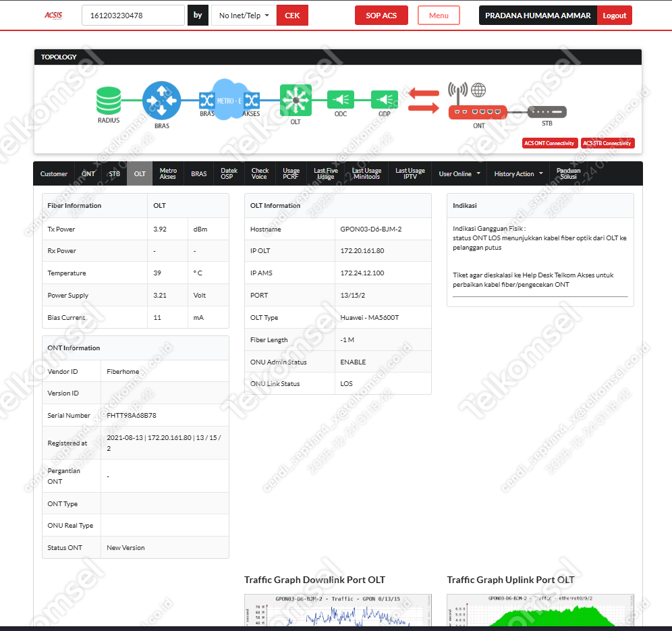Screen dimensions: 672x631
Task: Click the red bidirectional arrows icon
Action: pyautogui.click(x=424, y=101)
